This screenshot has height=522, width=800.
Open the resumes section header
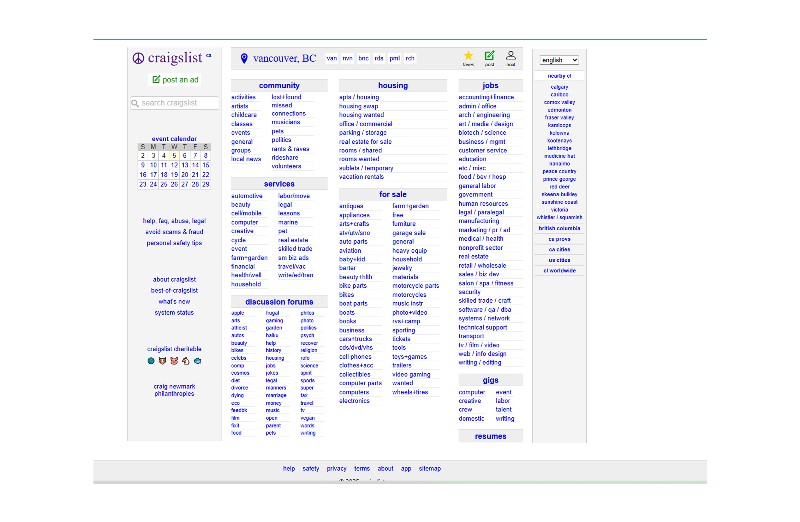(x=490, y=436)
